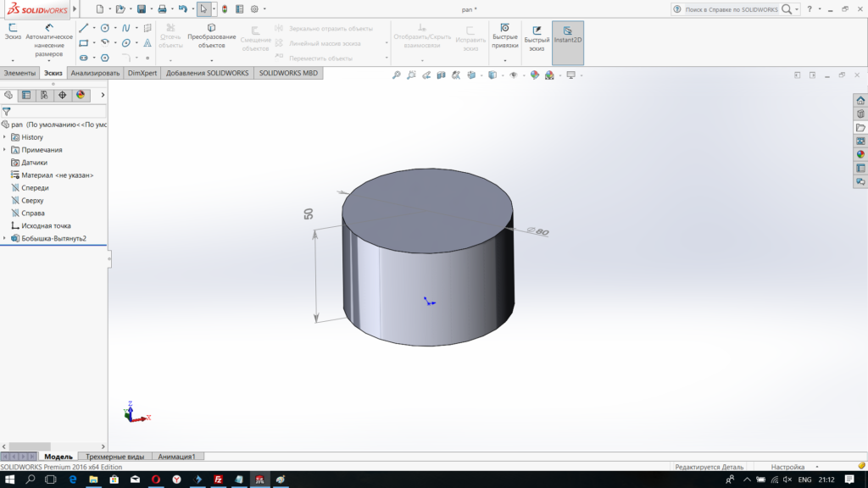868x488 pixels.
Task: Select the Спереди plane in tree
Action: [x=35, y=188]
